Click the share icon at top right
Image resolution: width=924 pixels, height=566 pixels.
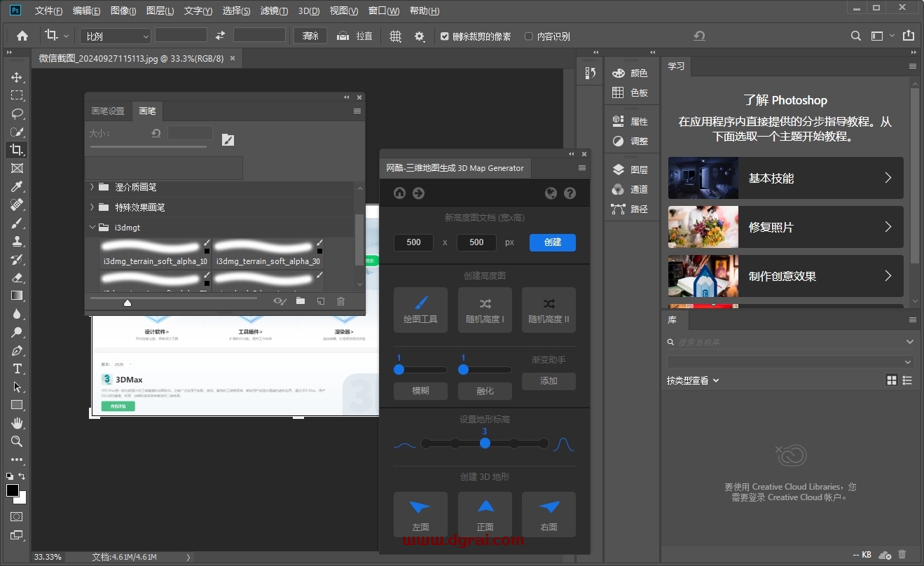[909, 36]
